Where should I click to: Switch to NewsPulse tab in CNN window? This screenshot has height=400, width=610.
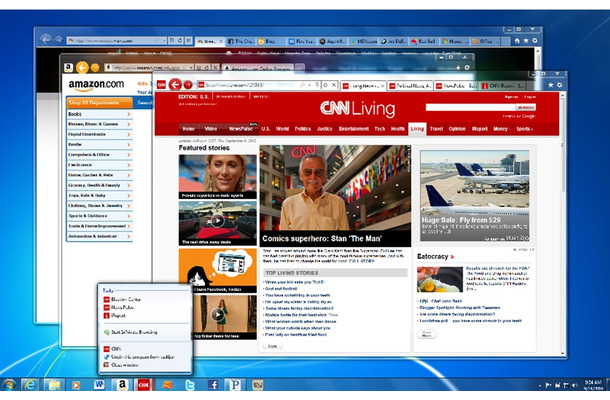click(x=456, y=86)
